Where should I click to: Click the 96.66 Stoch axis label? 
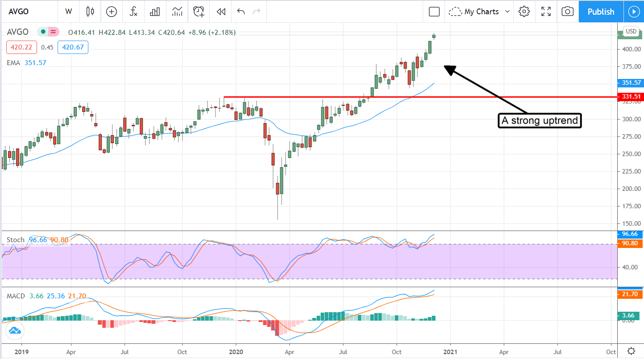tap(630, 234)
